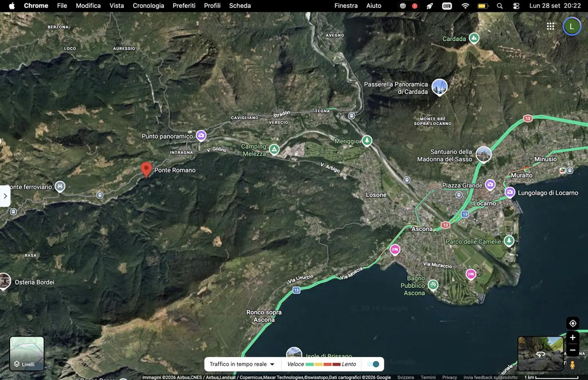
Task: Click the Termini link in footer
Action: tap(428, 377)
